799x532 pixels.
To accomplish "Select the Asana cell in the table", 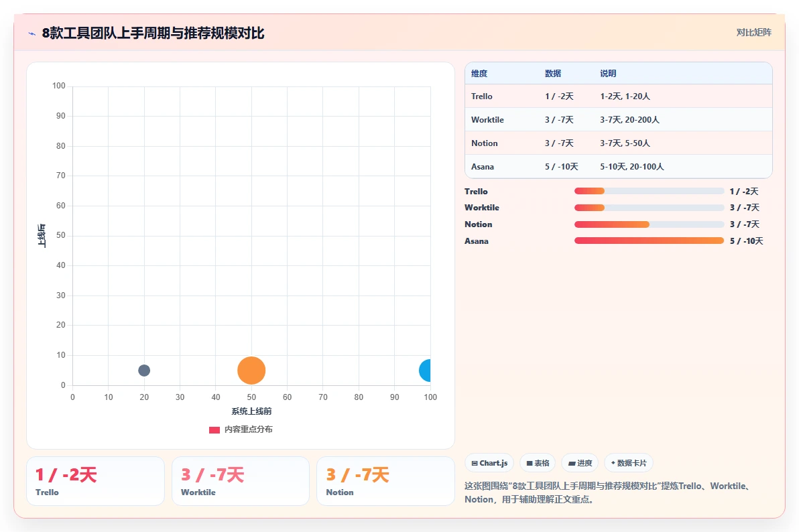I will pos(482,167).
